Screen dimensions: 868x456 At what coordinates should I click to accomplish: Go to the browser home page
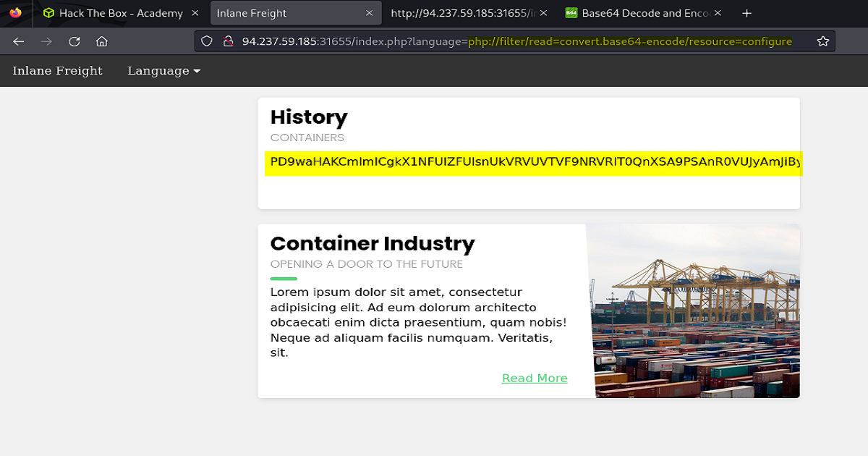coord(101,41)
